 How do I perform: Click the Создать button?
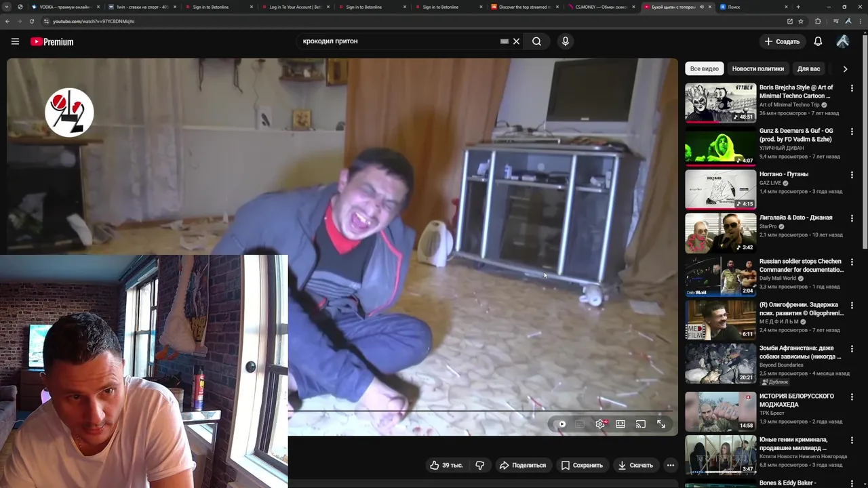[x=782, y=41]
